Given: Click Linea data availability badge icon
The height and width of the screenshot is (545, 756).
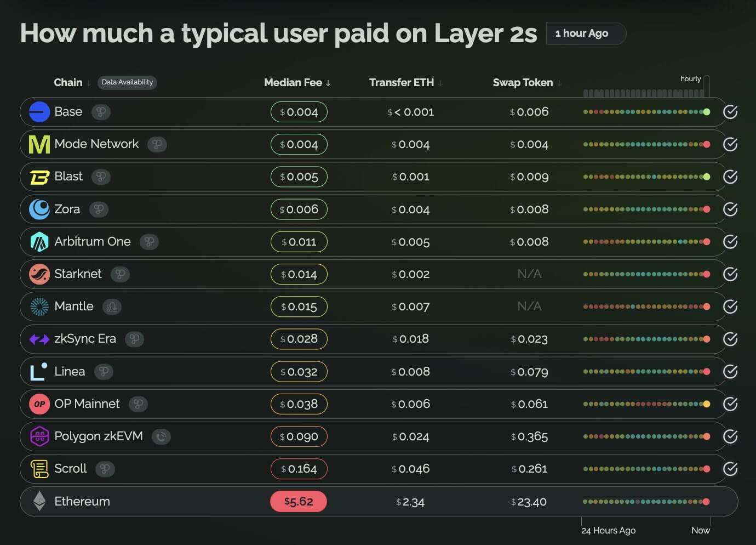Looking at the screenshot, I should pyautogui.click(x=104, y=372).
